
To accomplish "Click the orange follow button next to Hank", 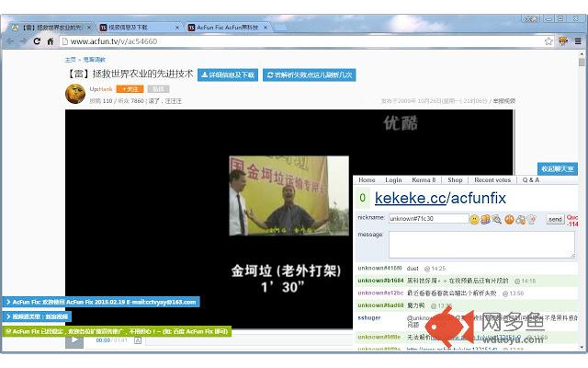I will 130,89.
